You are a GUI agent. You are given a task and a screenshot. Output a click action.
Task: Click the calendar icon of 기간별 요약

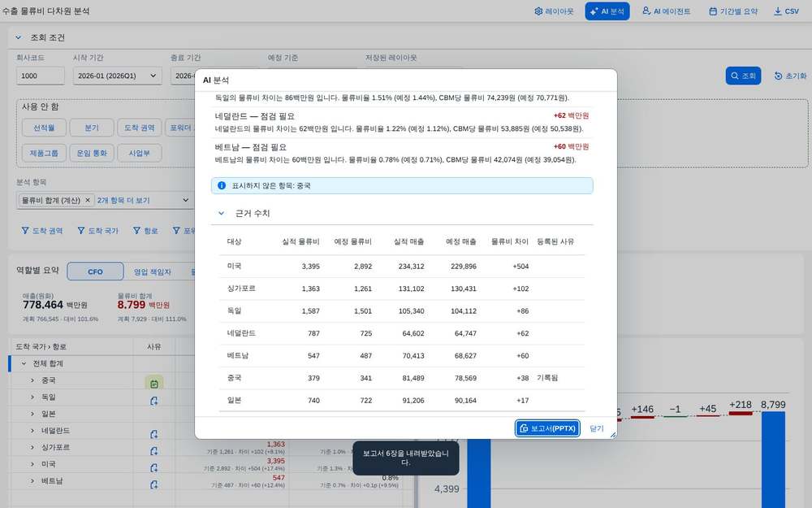pyautogui.click(x=713, y=11)
